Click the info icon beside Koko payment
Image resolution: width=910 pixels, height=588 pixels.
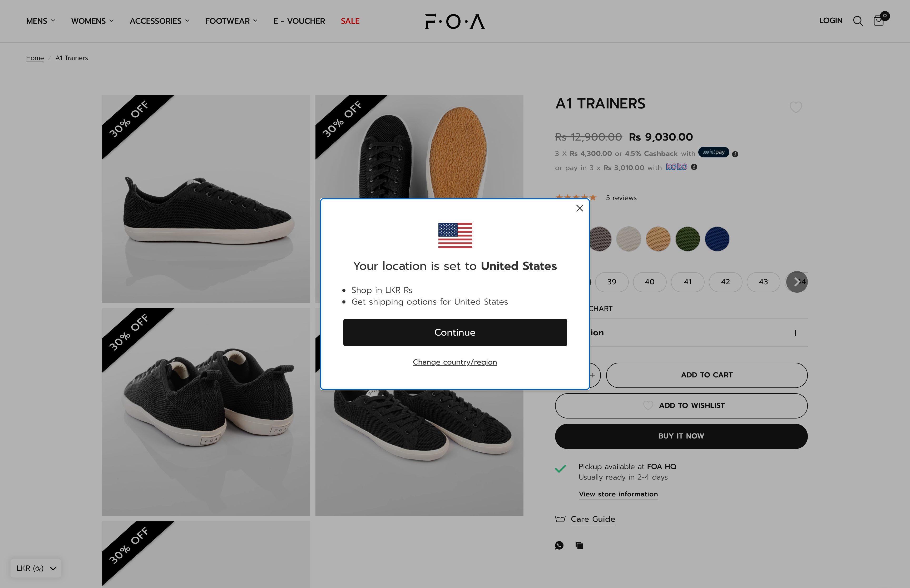pos(694,167)
